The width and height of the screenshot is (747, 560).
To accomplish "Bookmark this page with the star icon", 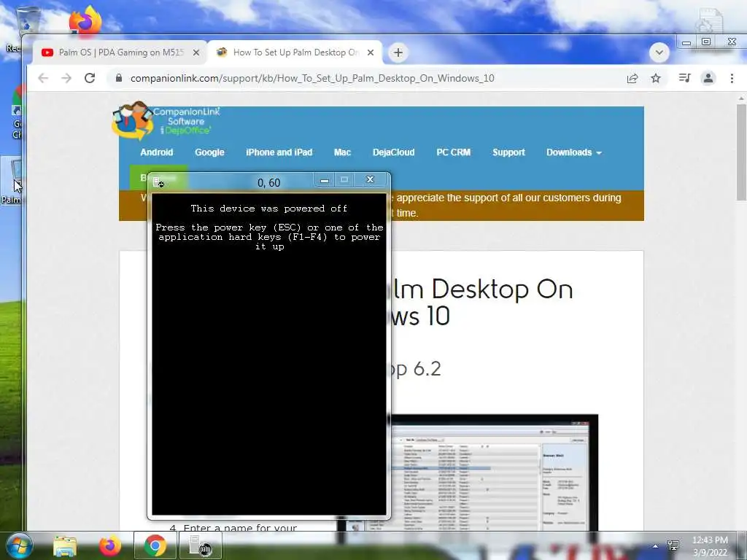I will [x=656, y=78].
